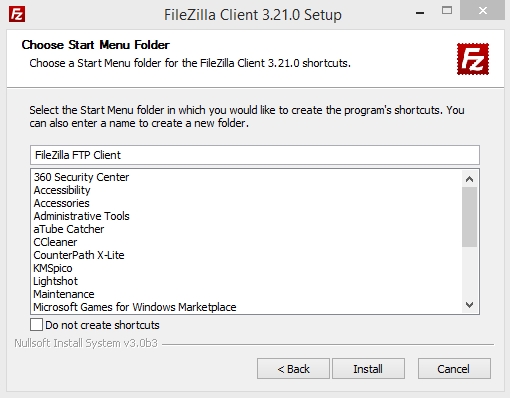Click the Install button
510x398 pixels.
368,369
